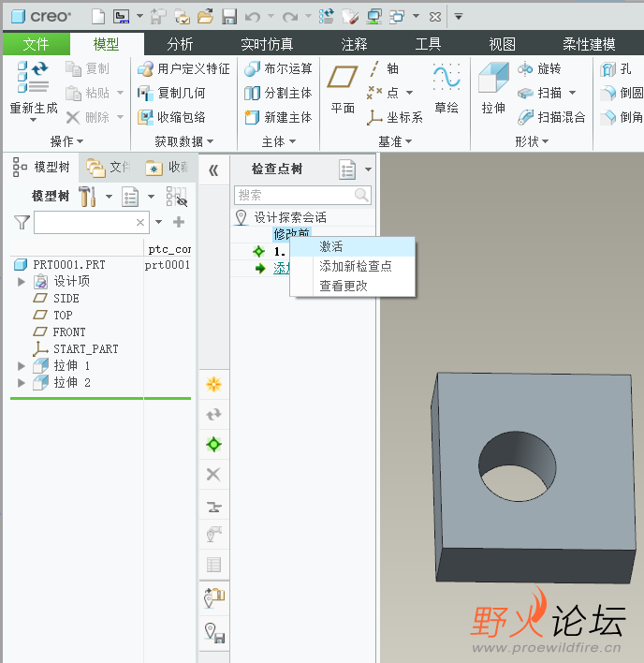
Task: Click the model tree hammer settings icon
Action: [x=87, y=197]
